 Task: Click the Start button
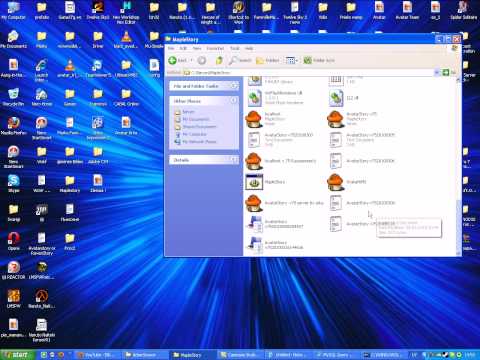point(18,355)
